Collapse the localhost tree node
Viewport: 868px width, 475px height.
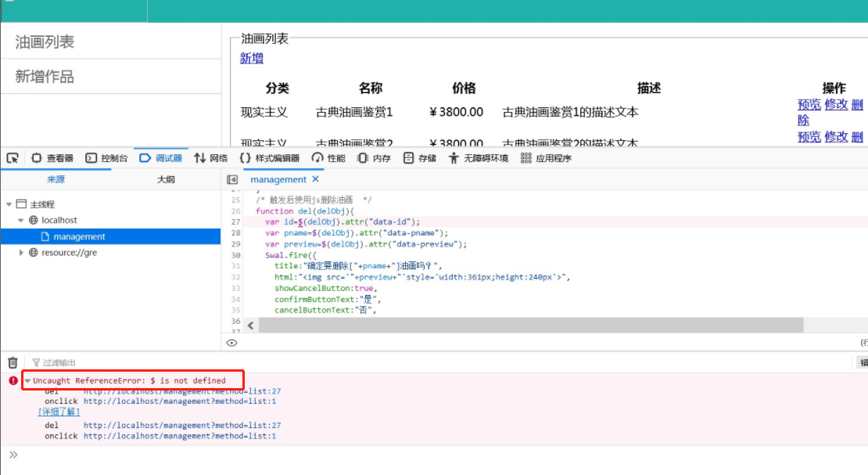21,221
